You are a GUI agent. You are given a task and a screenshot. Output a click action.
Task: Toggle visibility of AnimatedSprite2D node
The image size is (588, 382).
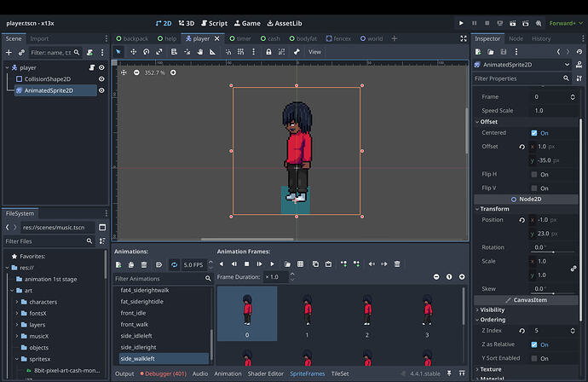click(x=101, y=90)
